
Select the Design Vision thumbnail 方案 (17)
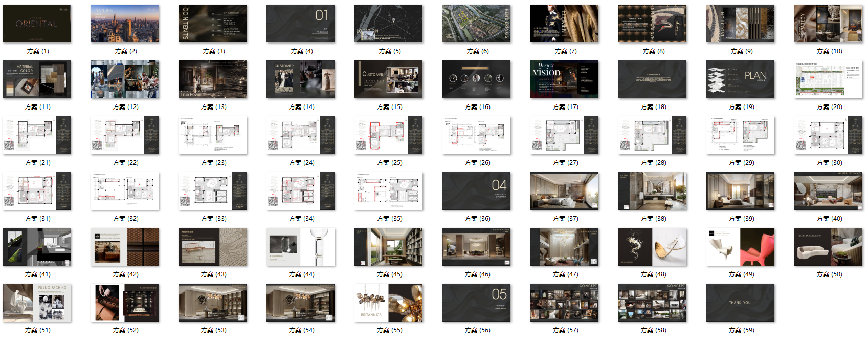(x=565, y=79)
